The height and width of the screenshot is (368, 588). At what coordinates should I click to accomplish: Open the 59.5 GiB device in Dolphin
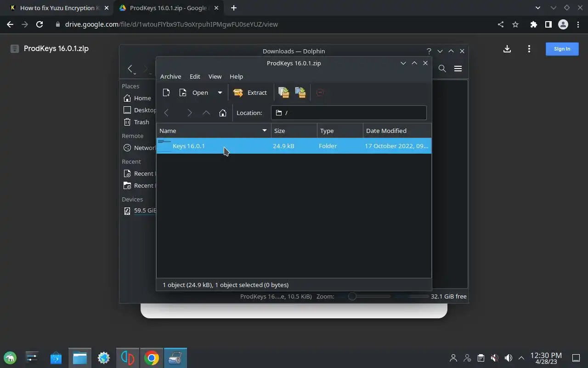click(x=139, y=211)
